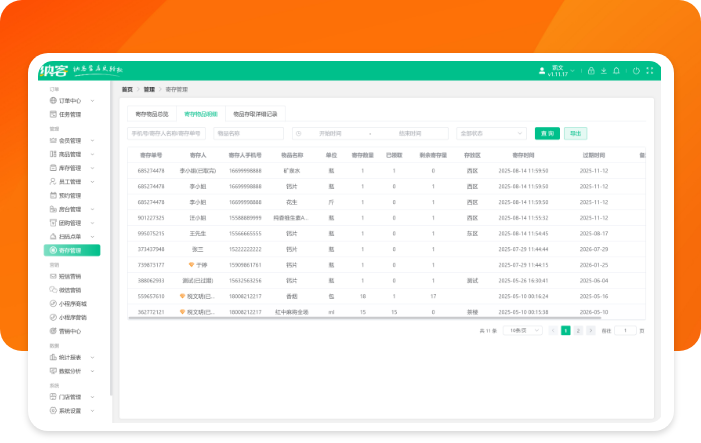Toggle fullscreen with the expand icon
701x443 pixels.
point(650,71)
